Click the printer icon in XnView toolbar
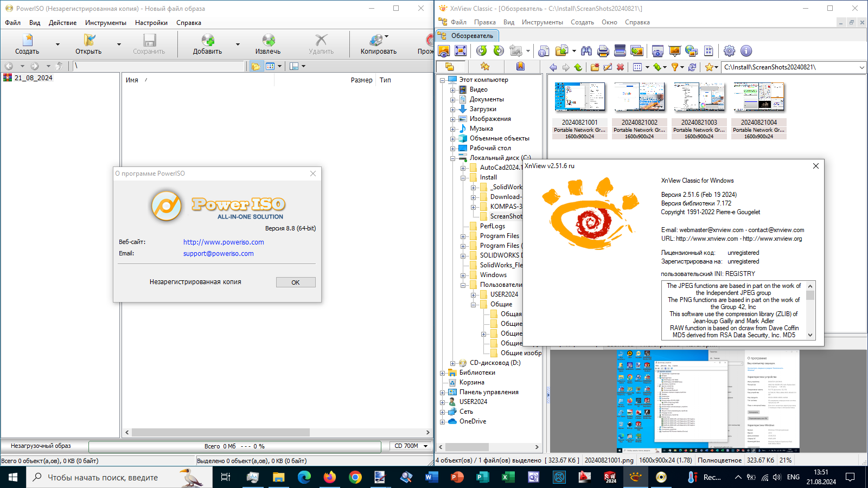 603,51
